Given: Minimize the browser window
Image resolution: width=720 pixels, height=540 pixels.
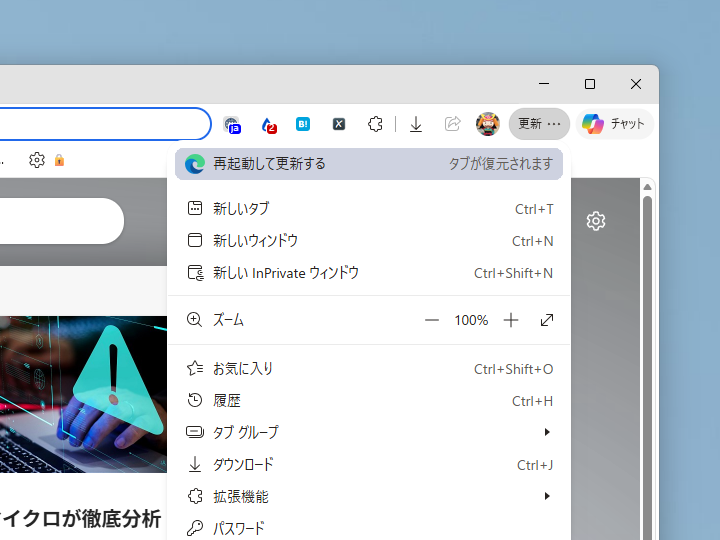Looking at the screenshot, I should pyautogui.click(x=544, y=84).
